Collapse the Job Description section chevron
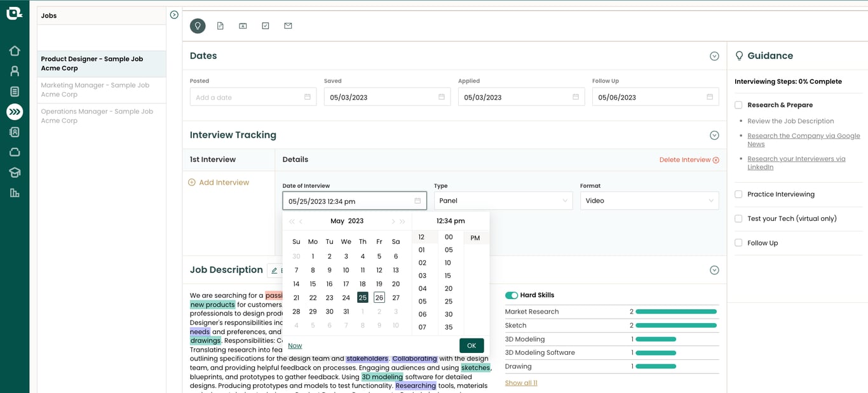Image resolution: width=868 pixels, height=393 pixels. pyautogui.click(x=714, y=270)
